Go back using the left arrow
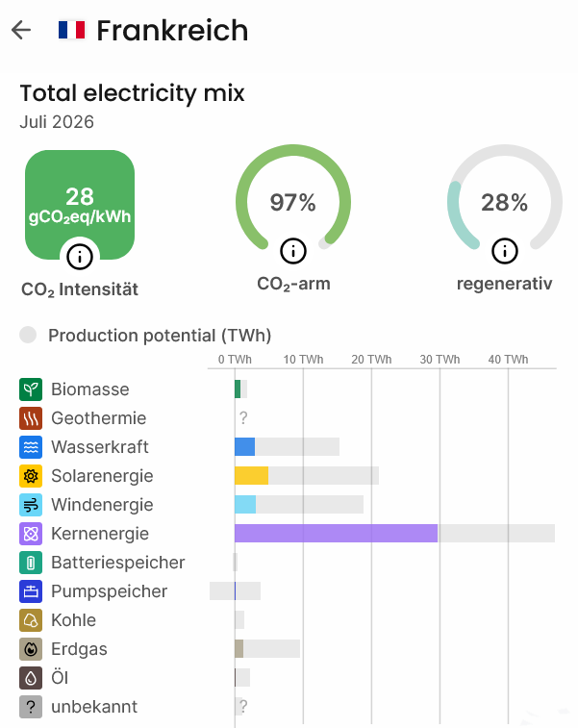Screen dimensions: 578x728 [21, 30]
